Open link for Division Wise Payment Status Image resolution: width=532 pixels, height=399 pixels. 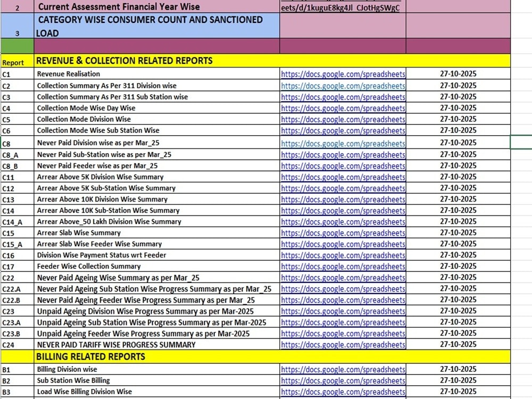(343, 255)
